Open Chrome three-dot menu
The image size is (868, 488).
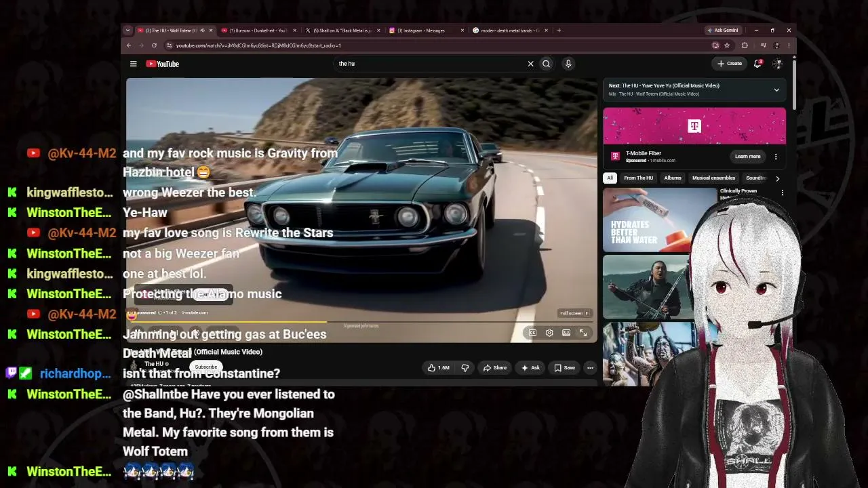(789, 45)
